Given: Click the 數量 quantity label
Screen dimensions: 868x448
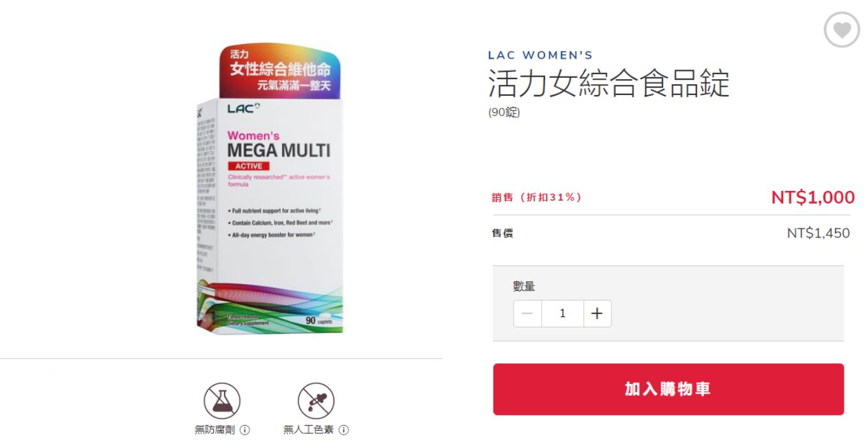Looking at the screenshot, I should point(524,287).
